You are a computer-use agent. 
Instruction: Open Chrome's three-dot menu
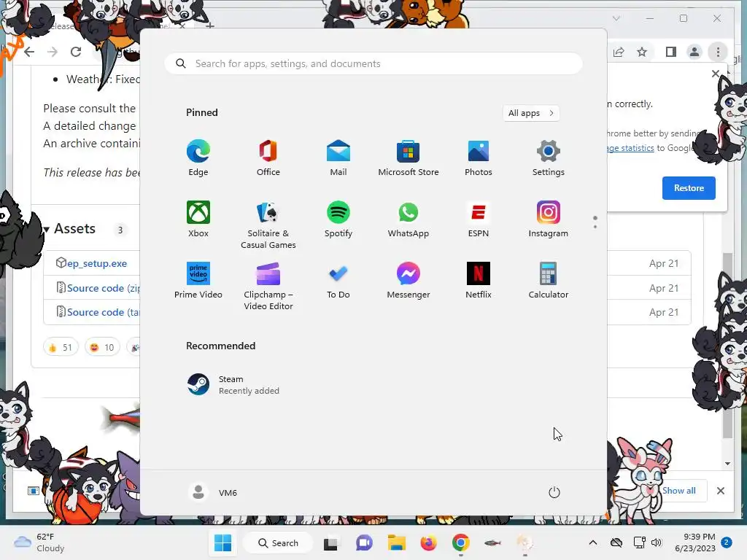click(718, 52)
